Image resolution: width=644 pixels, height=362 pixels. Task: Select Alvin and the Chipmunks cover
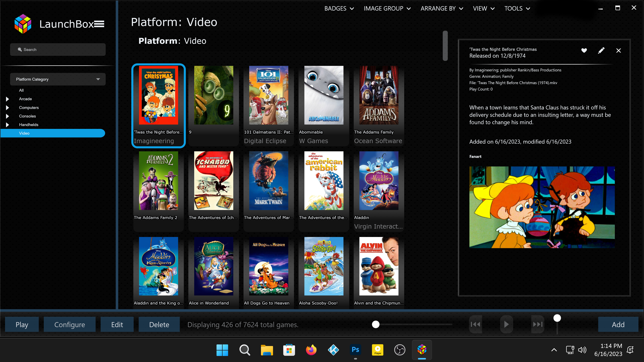pos(379,266)
